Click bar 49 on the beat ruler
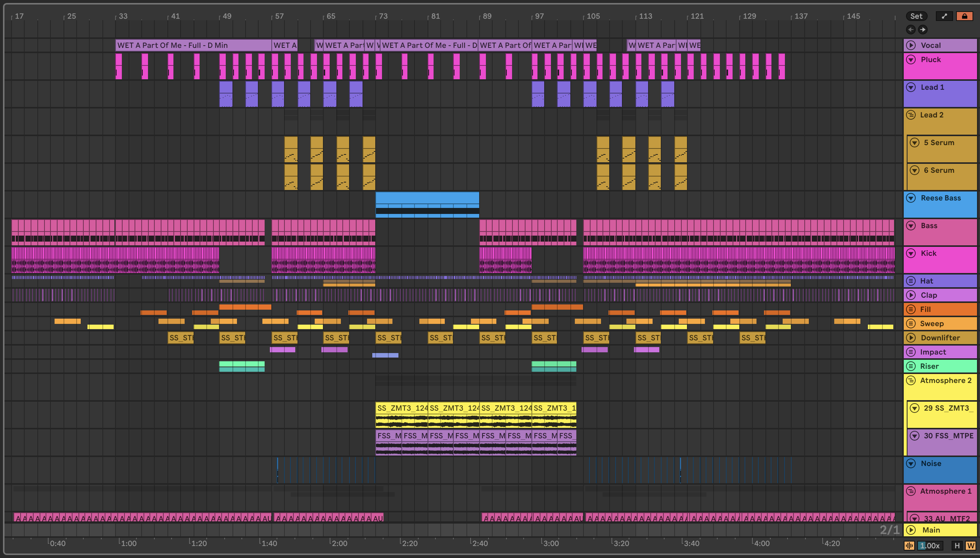980x558 pixels. (227, 16)
